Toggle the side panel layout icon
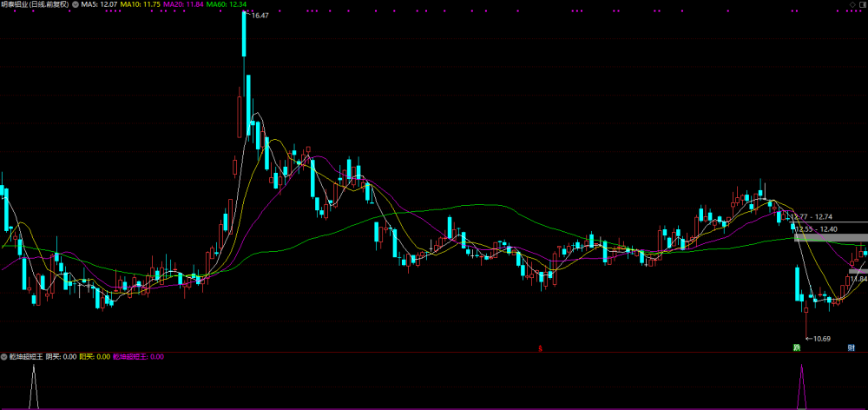Screen dimensions: 868x410 click(862, 4)
